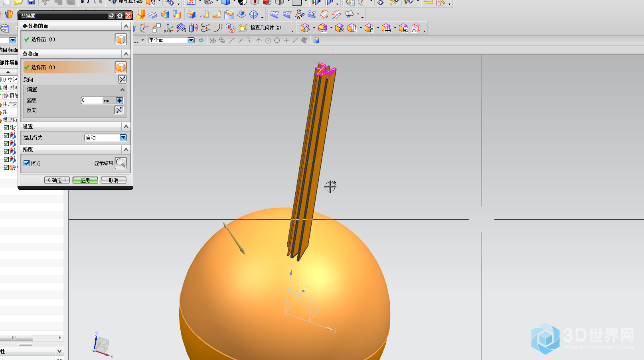Image resolution: width=644 pixels, height=360 pixels.
Task: Toggle the 预览 preview checkbox
Action: tap(27, 163)
